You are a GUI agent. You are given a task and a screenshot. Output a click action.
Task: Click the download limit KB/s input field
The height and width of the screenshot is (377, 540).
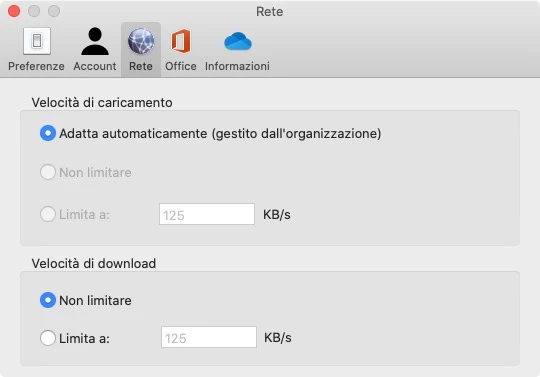click(x=209, y=337)
